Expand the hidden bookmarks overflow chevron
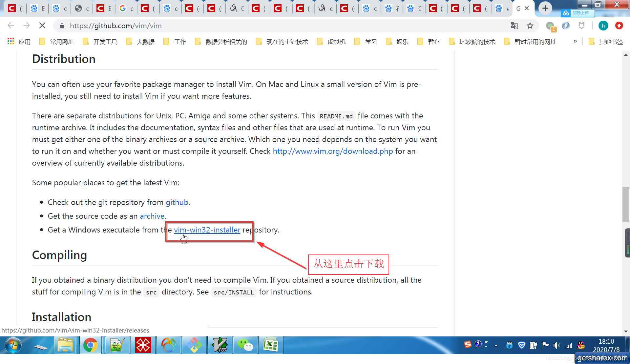This screenshot has height=364, width=630. tap(575, 41)
